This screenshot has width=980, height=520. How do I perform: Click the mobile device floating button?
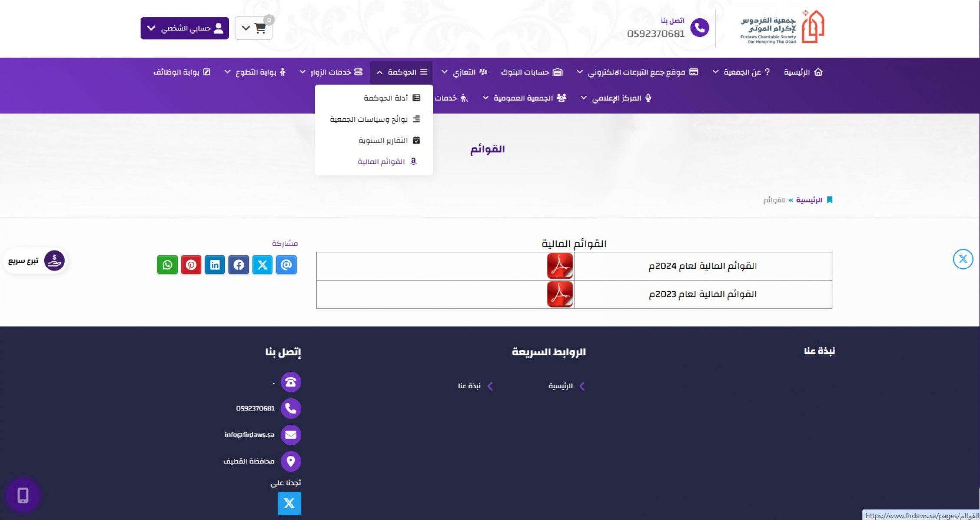coord(23,495)
